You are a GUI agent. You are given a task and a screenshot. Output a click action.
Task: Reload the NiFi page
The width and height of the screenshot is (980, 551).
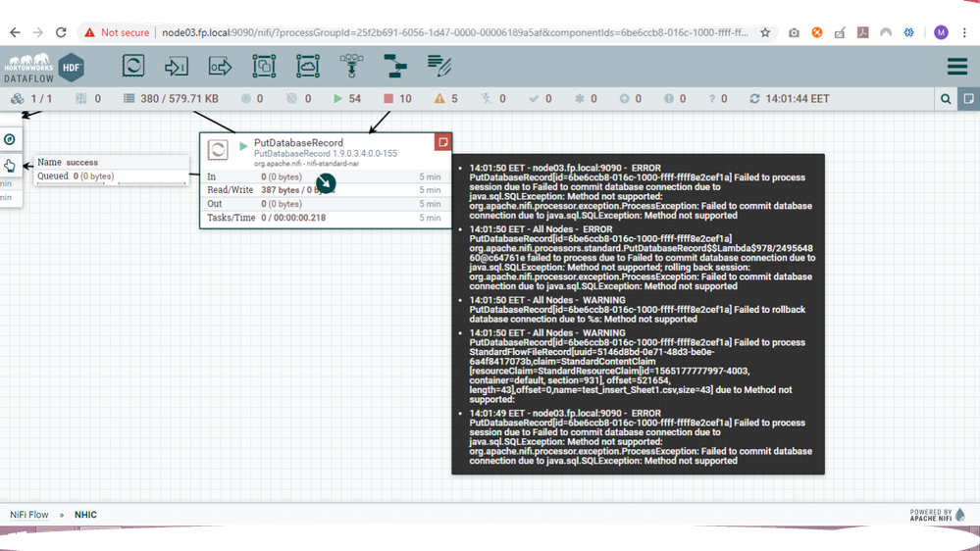(x=61, y=32)
